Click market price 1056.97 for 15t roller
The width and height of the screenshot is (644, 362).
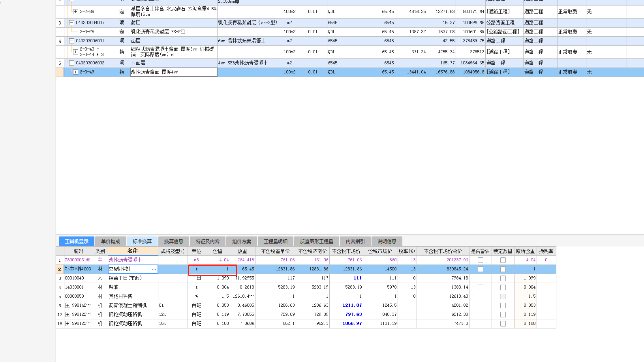click(346, 324)
